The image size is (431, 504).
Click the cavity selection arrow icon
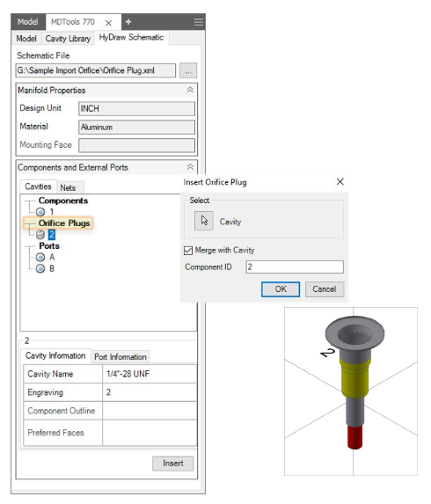[203, 221]
